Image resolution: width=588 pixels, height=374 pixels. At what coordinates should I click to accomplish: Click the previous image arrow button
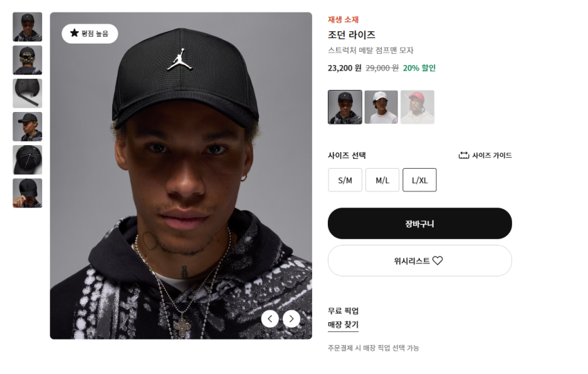(x=270, y=319)
